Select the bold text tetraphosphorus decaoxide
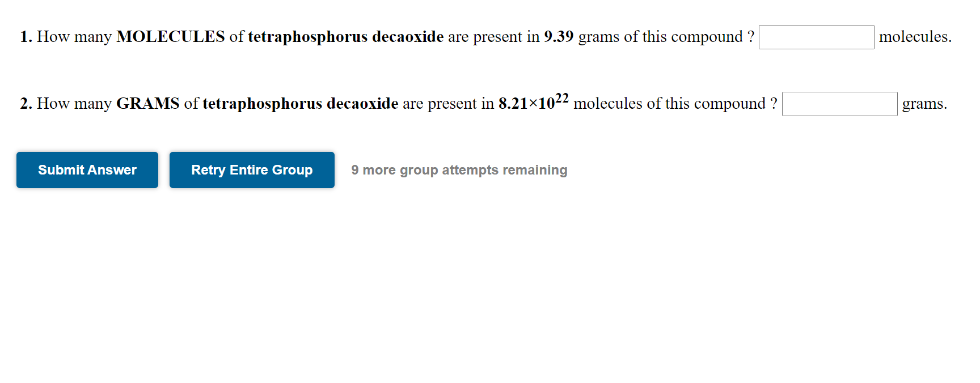 (346, 36)
